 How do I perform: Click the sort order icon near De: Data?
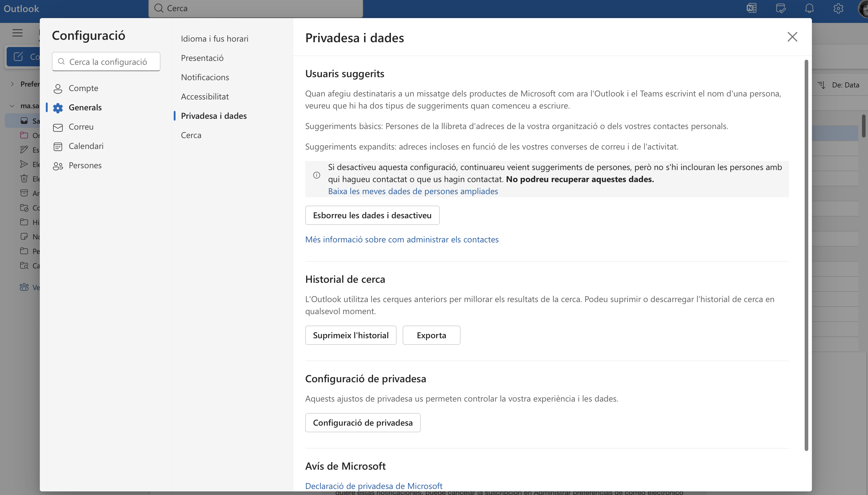[x=821, y=85]
